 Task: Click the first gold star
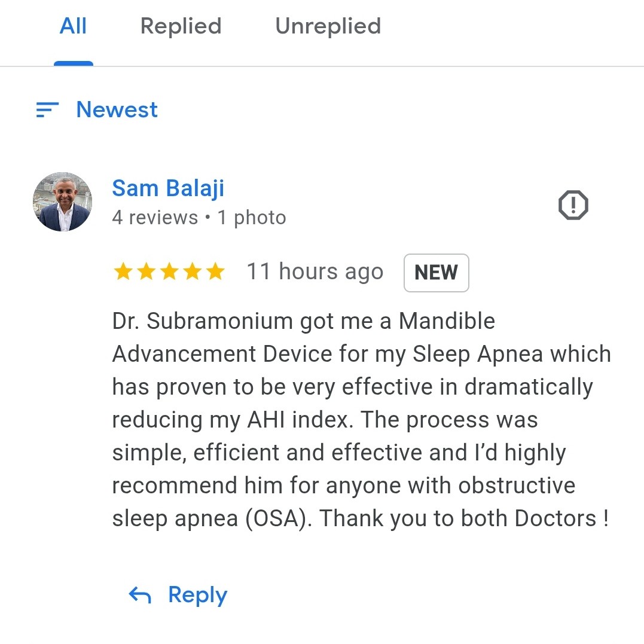123,272
